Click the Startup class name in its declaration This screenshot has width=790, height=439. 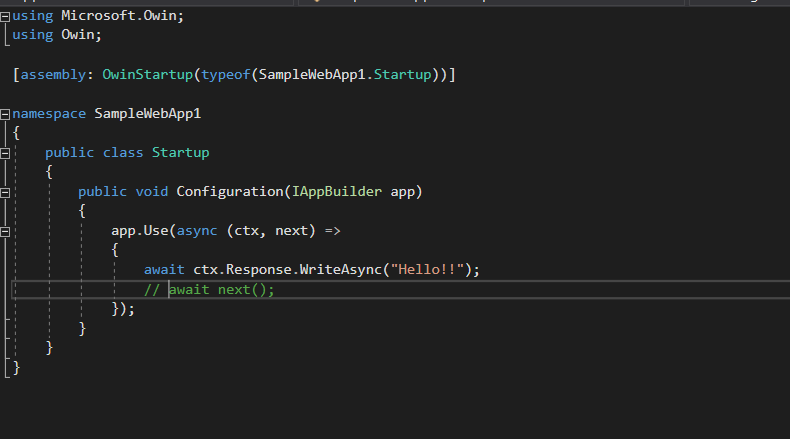point(181,153)
